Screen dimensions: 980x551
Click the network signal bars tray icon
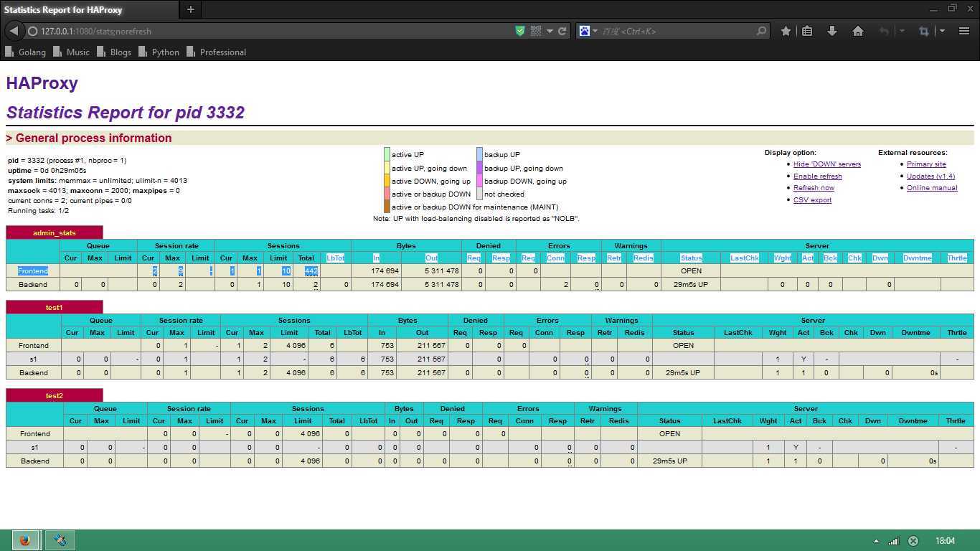pos(894,541)
